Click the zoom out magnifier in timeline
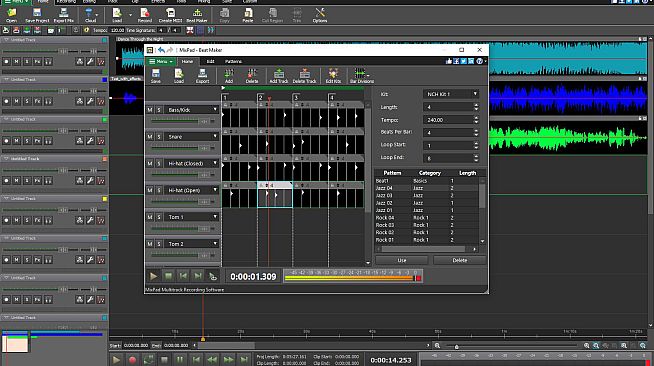The height and width of the screenshot is (366, 654). [437, 346]
